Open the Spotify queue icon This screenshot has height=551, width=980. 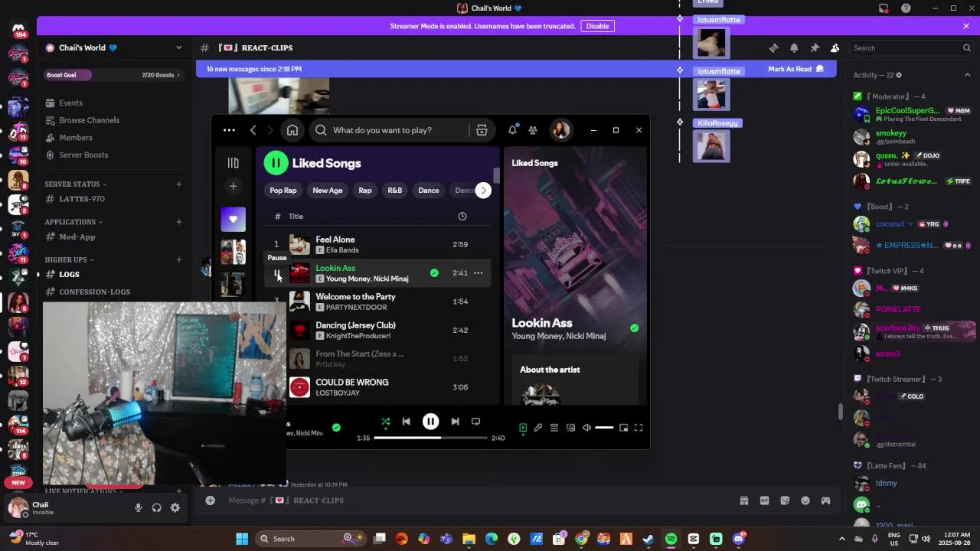554,428
